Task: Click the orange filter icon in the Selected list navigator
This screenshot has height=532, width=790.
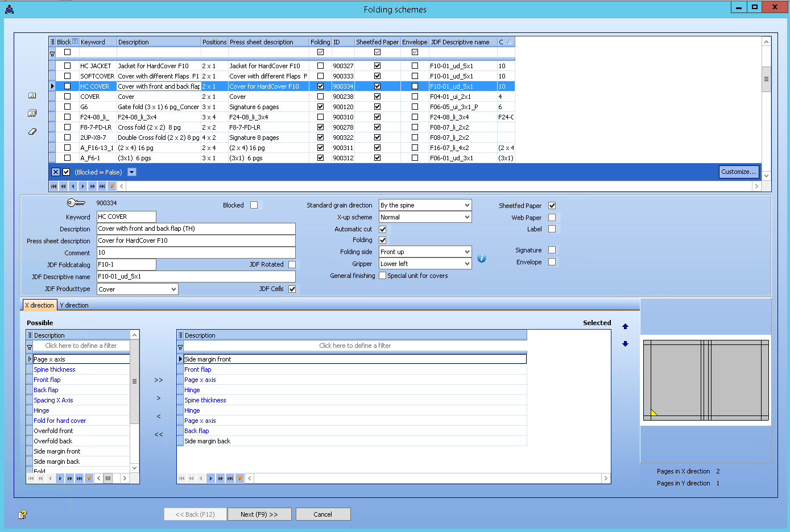Action: (x=239, y=478)
